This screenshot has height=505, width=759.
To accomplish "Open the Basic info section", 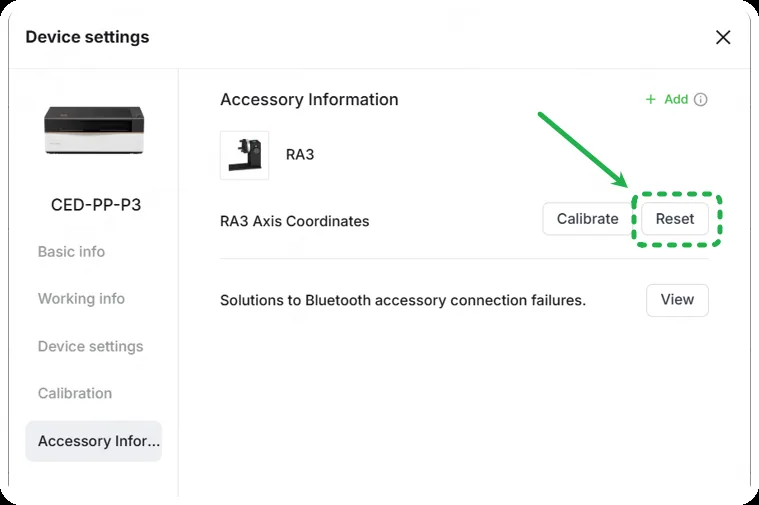I will point(71,252).
